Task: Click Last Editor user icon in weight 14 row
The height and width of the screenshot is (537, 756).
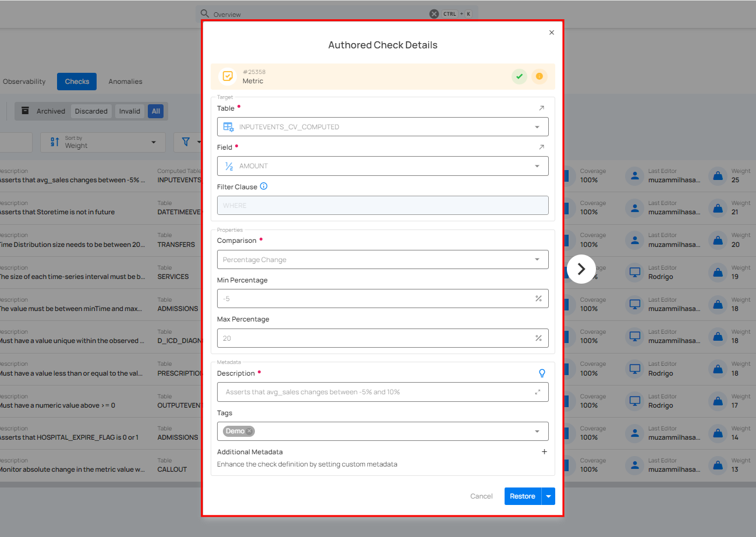Action: [635, 433]
